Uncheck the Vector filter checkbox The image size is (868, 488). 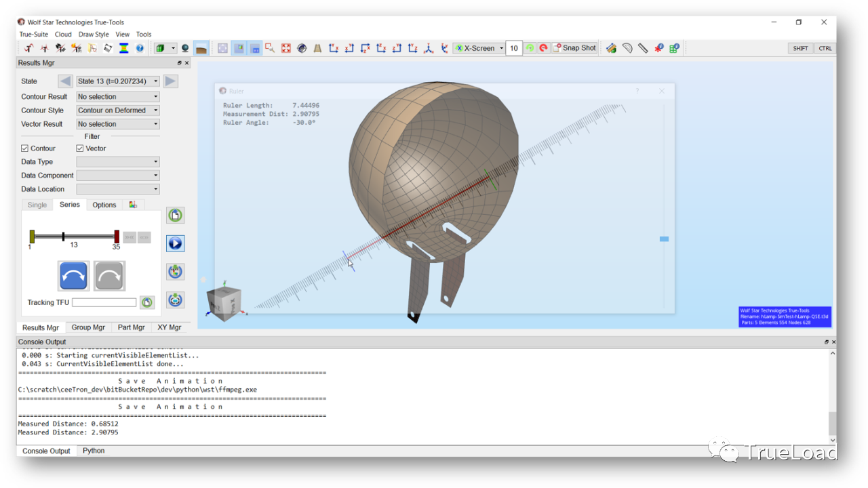click(x=80, y=148)
